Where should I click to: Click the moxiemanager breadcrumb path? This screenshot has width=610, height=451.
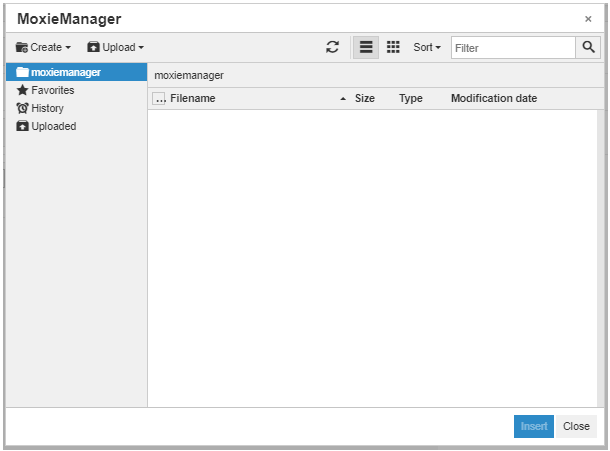[x=189, y=75]
